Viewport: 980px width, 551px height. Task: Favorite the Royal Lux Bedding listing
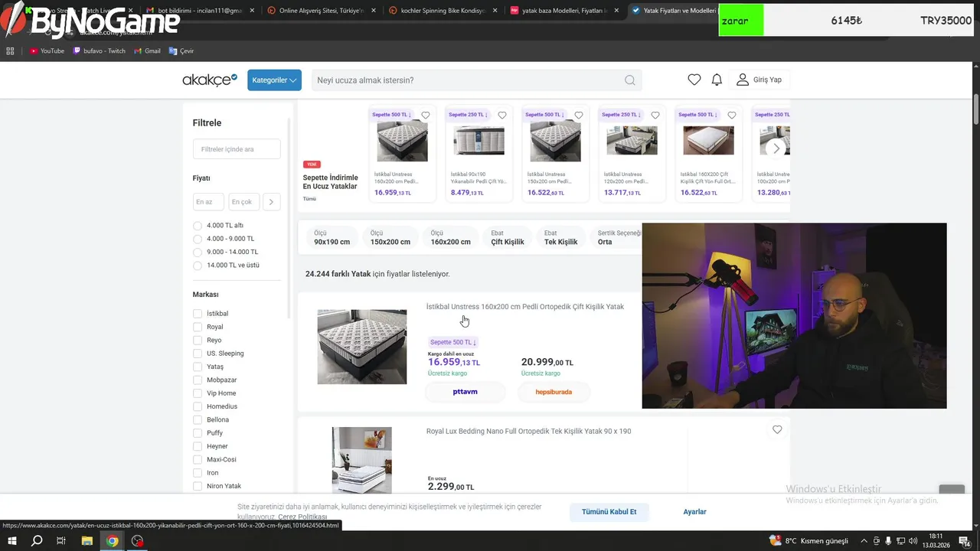pos(777,430)
